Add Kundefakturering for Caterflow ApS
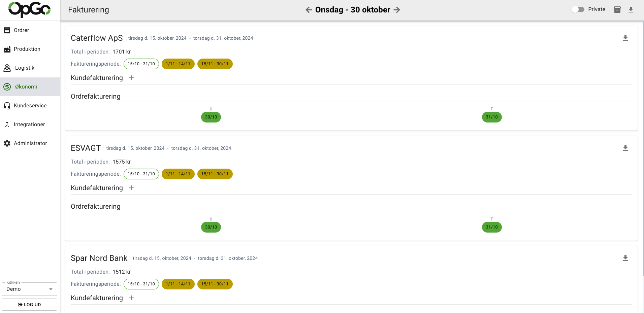644x313 pixels. click(131, 78)
